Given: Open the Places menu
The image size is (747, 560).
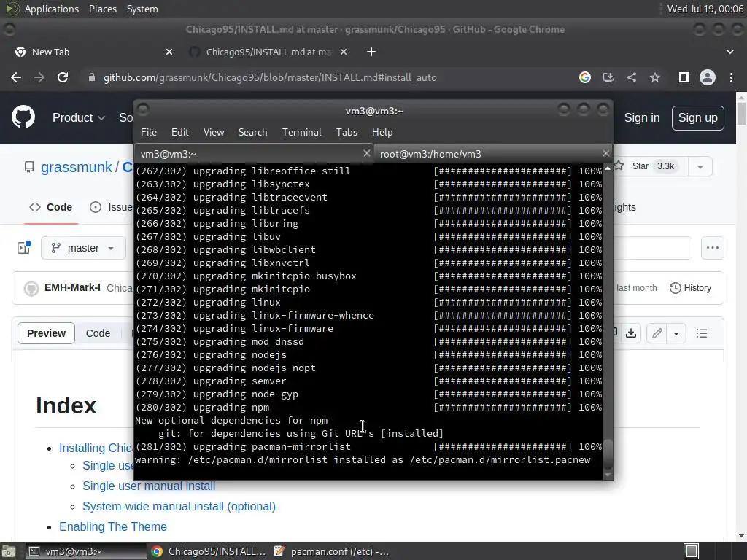Looking at the screenshot, I should click(102, 9).
